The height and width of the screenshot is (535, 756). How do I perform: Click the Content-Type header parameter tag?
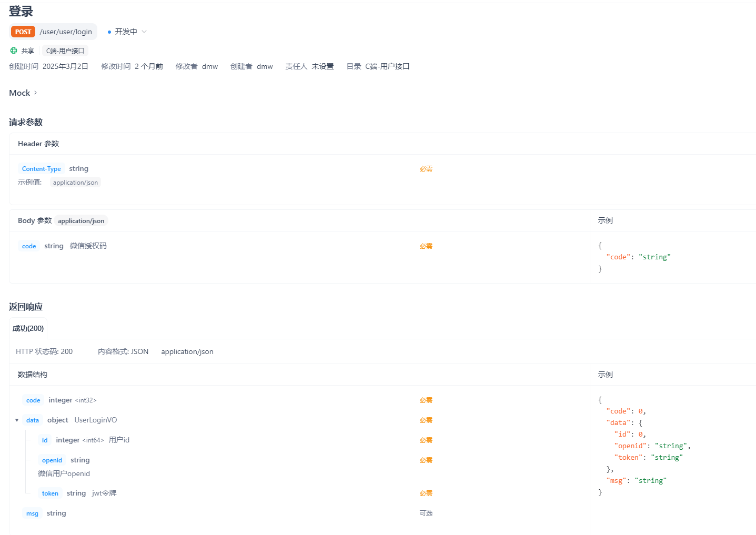[42, 169]
